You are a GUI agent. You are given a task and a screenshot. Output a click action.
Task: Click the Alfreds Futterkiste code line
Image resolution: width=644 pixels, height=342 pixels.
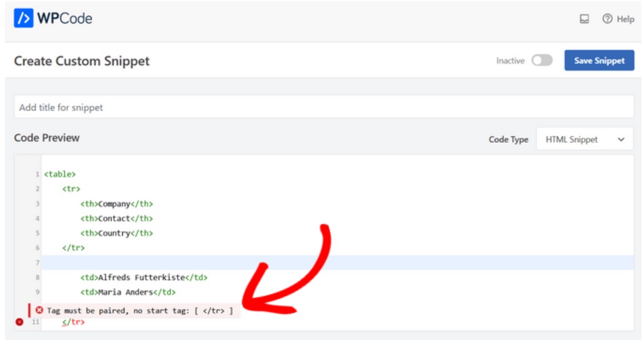144,277
